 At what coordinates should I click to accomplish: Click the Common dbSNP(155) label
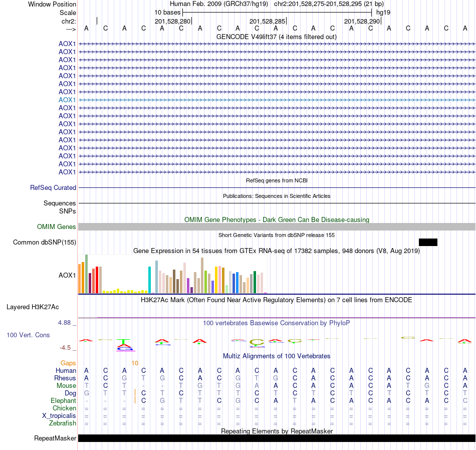tap(45, 243)
